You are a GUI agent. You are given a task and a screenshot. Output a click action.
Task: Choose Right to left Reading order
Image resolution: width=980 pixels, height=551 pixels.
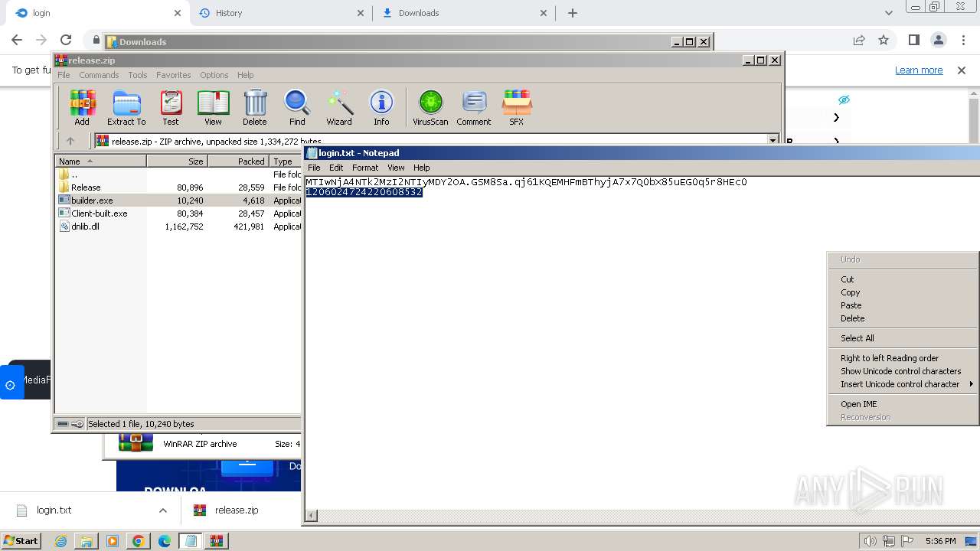point(890,358)
